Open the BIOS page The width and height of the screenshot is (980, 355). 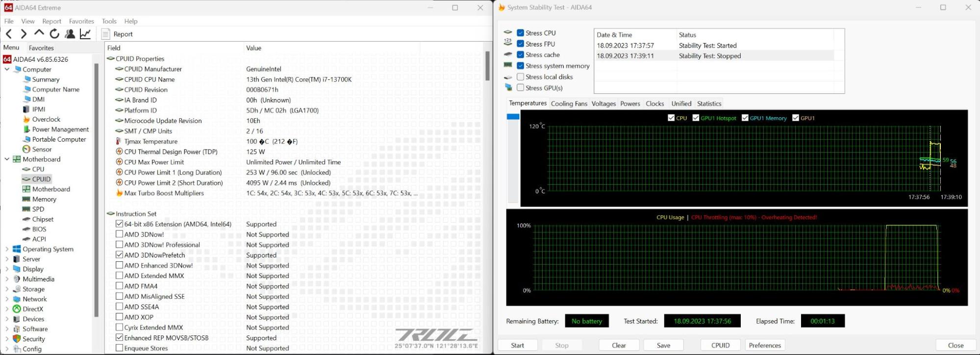click(39, 229)
